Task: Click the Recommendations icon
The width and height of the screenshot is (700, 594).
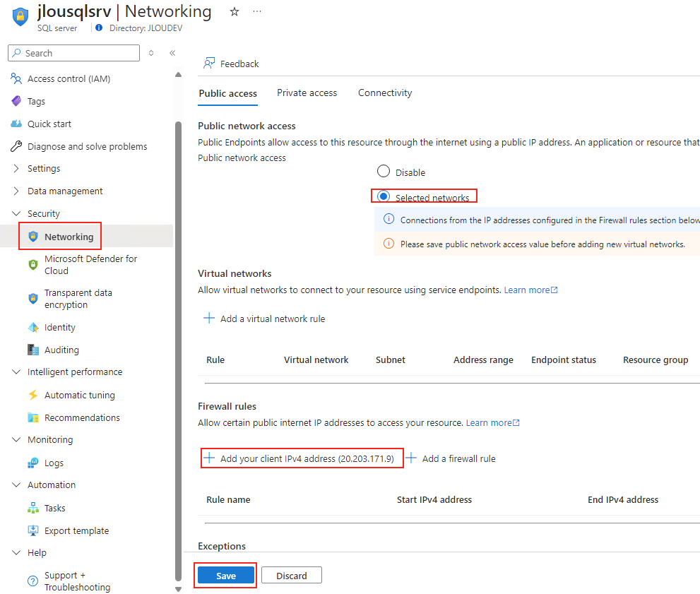Action: [x=33, y=417]
